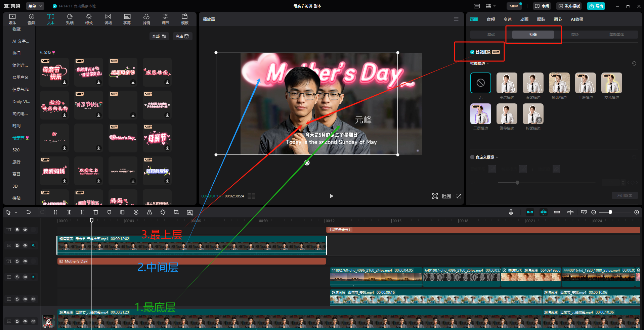The width and height of the screenshot is (644, 330).
Task: Click the 审阅 review button
Action: [542, 6]
